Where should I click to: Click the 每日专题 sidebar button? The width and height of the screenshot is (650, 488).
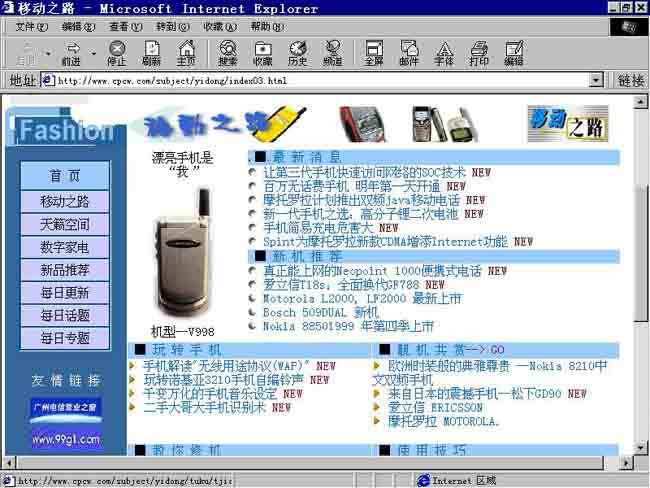pyautogui.click(x=65, y=338)
